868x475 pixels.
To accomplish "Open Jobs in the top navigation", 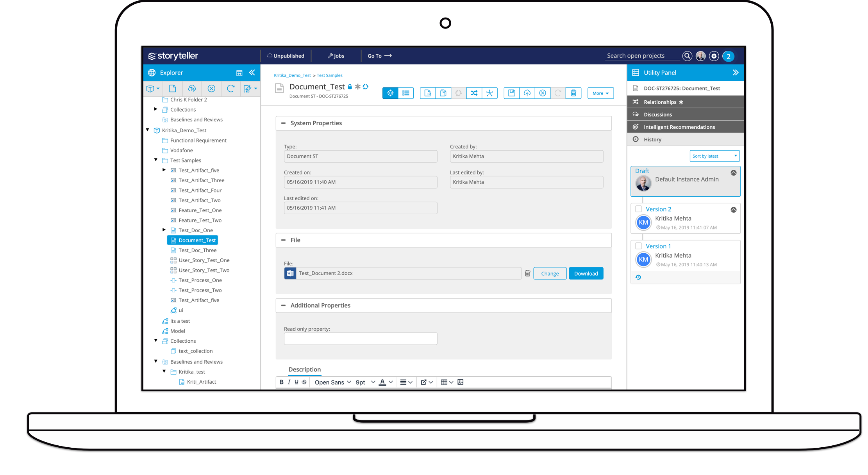I will pyautogui.click(x=336, y=56).
